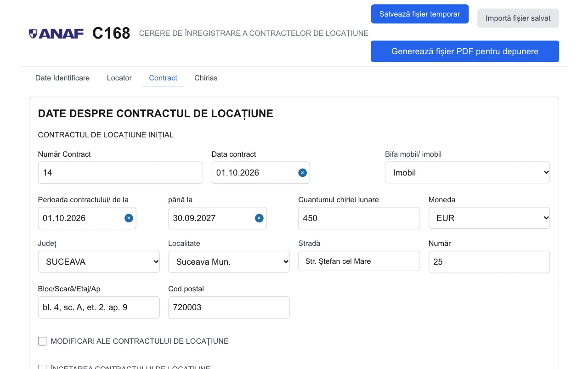The image size is (588, 369).
Task: Clear the 'de la' period start date
Action: (129, 218)
